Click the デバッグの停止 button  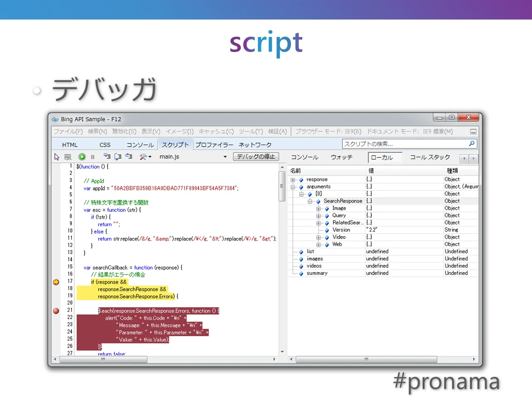tap(256, 157)
